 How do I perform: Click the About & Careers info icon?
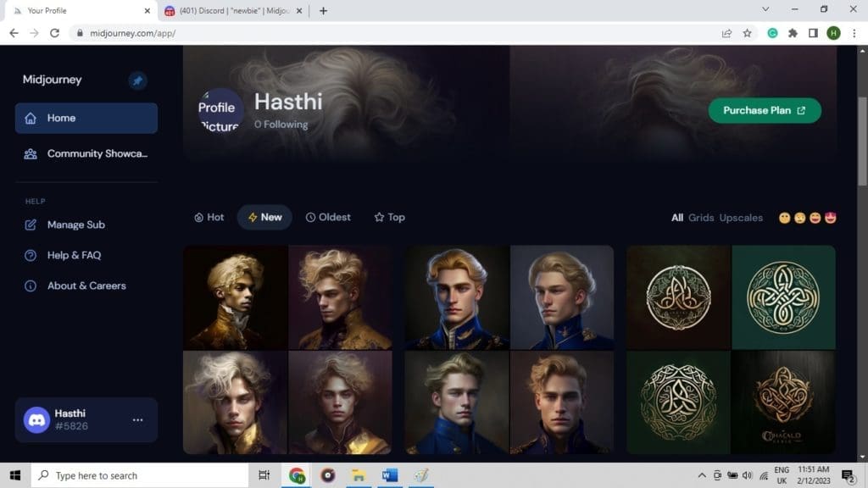[31, 286]
